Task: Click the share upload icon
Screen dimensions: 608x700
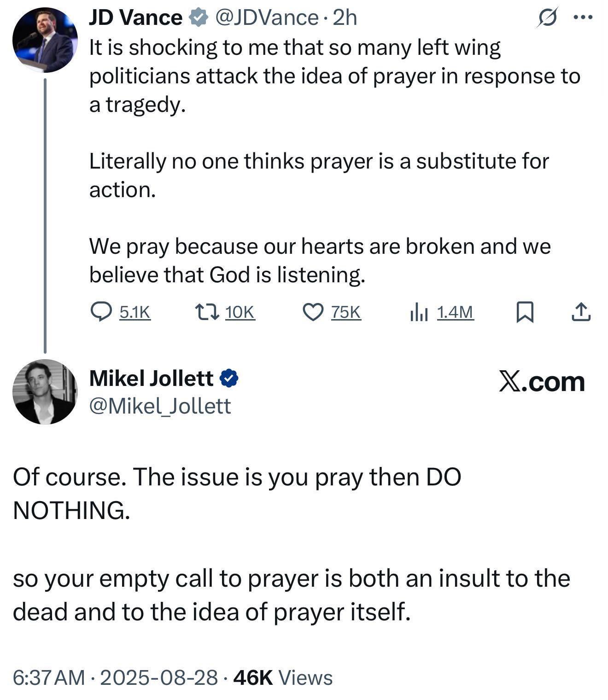Action: click(581, 312)
